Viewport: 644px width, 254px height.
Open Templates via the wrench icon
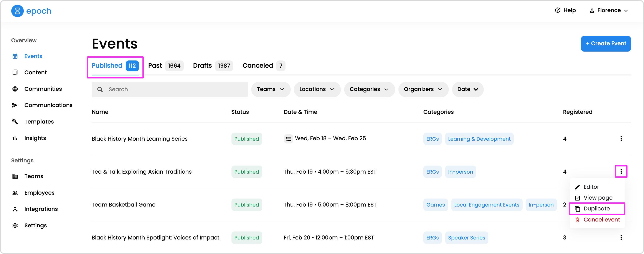pos(15,122)
